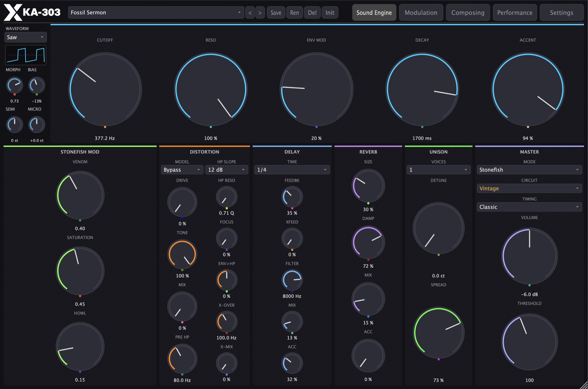Go to next preset with right arrow
The image size is (588, 389).
tap(260, 13)
